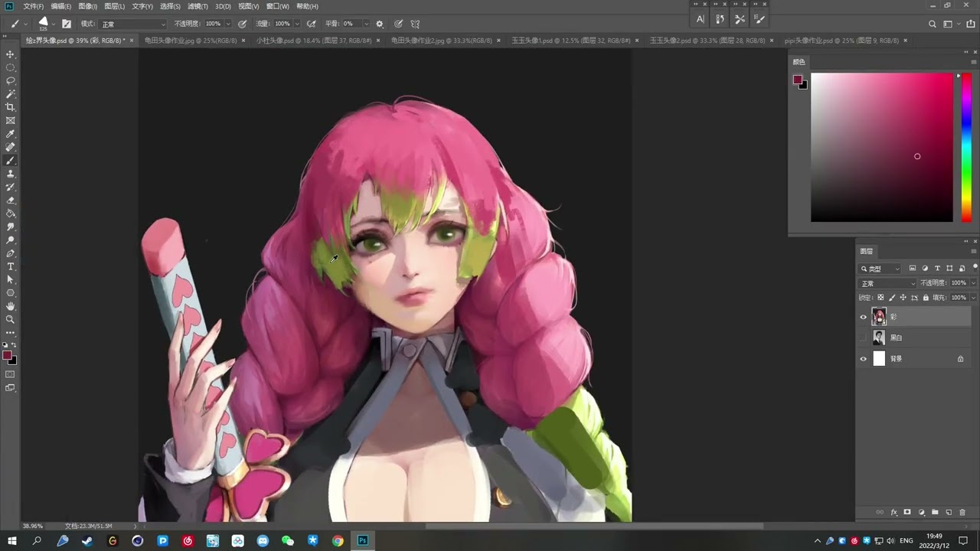The width and height of the screenshot is (980, 551).
Task: Expand the 平滑 smoothing dropdown
Action: click(366, 24)
